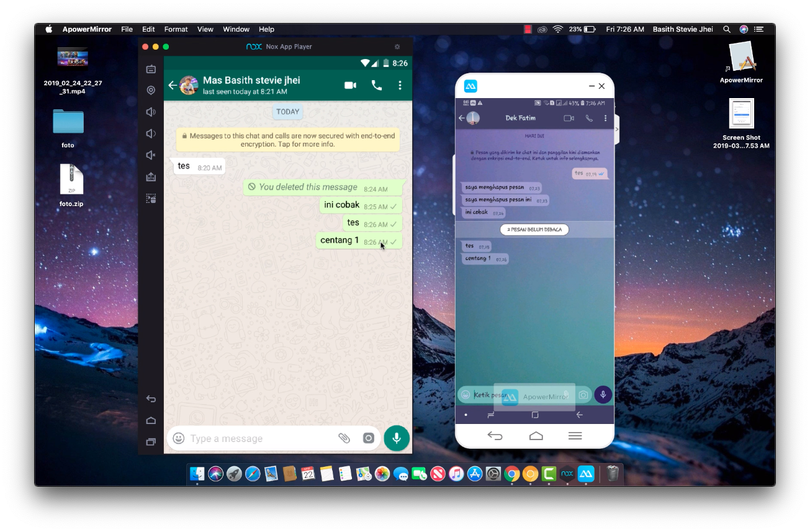Open the virtual location tool in Nox sidebar
Image resolution: width=810 pixels, height=532 pixels.
tap(151, 91)
